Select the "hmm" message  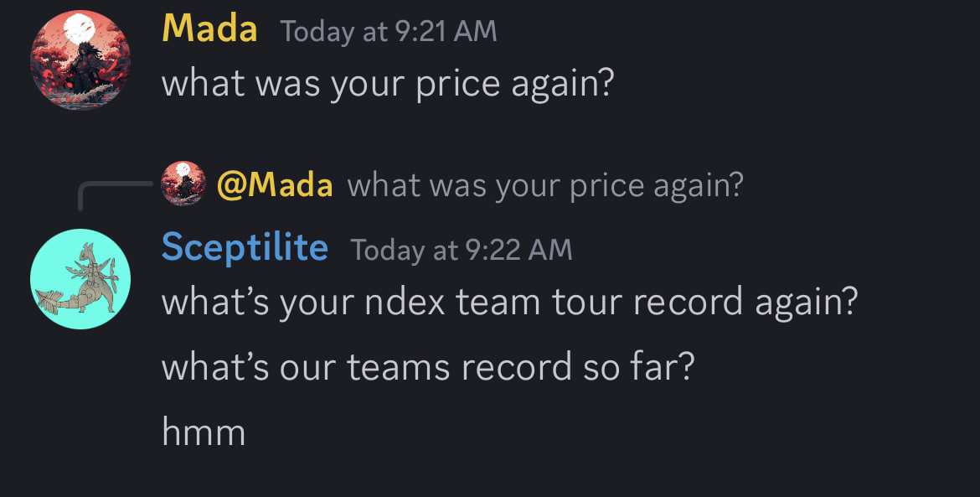coord(204,432)
